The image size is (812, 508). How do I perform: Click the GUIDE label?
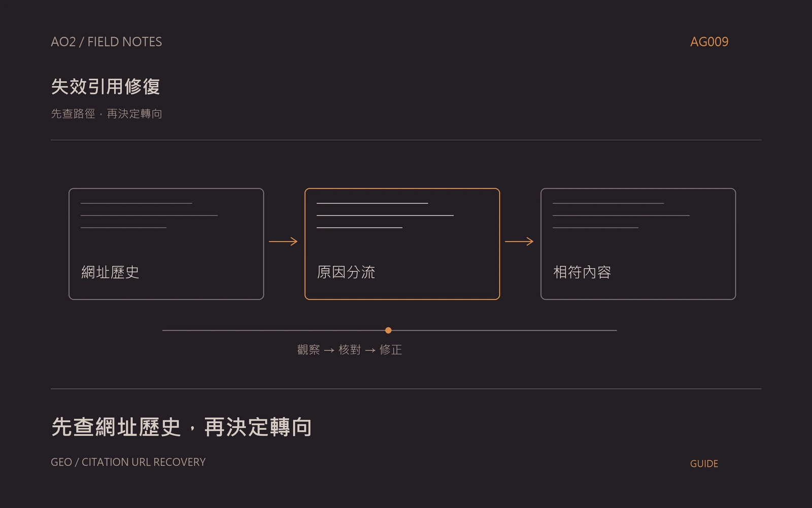coord(704,463)
